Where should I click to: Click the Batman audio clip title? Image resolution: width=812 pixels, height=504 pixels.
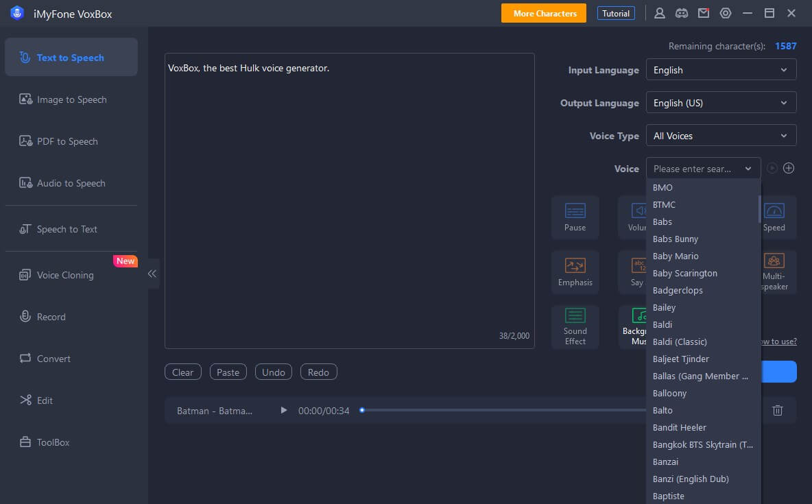[x=215, y=411]
